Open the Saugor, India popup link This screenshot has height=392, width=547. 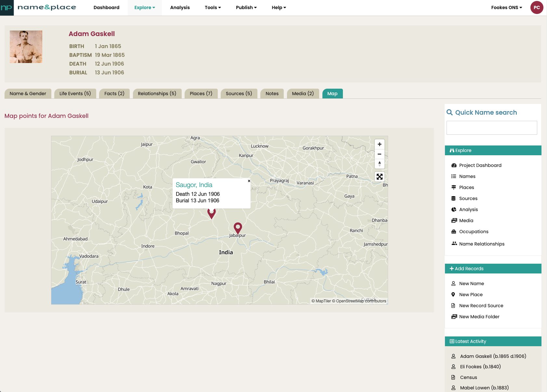pyautogui.click(x=194, y=185)
